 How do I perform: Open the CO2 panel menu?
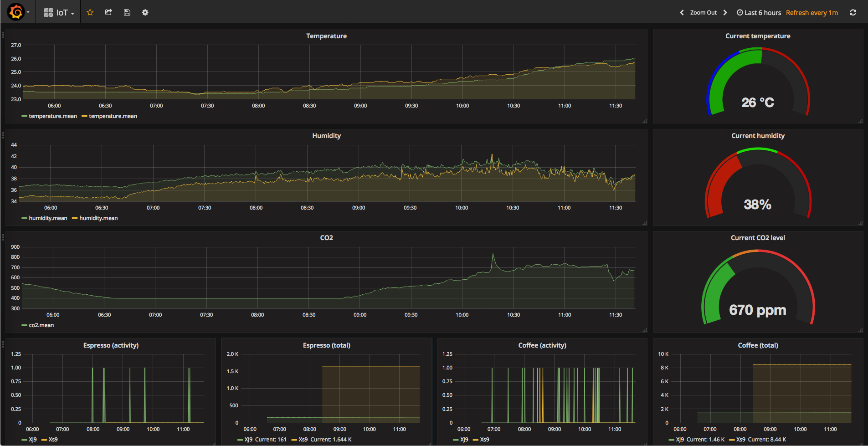[326, 237]
